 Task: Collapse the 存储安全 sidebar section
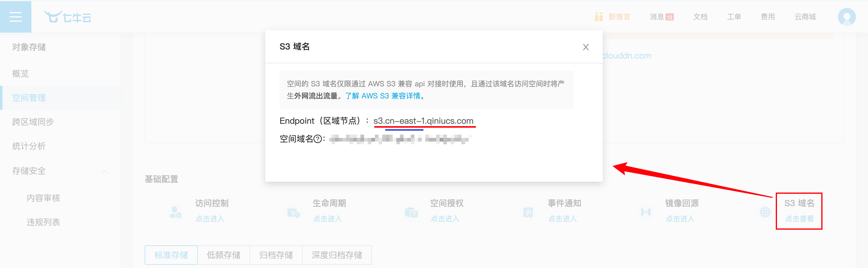pos(105,171)
